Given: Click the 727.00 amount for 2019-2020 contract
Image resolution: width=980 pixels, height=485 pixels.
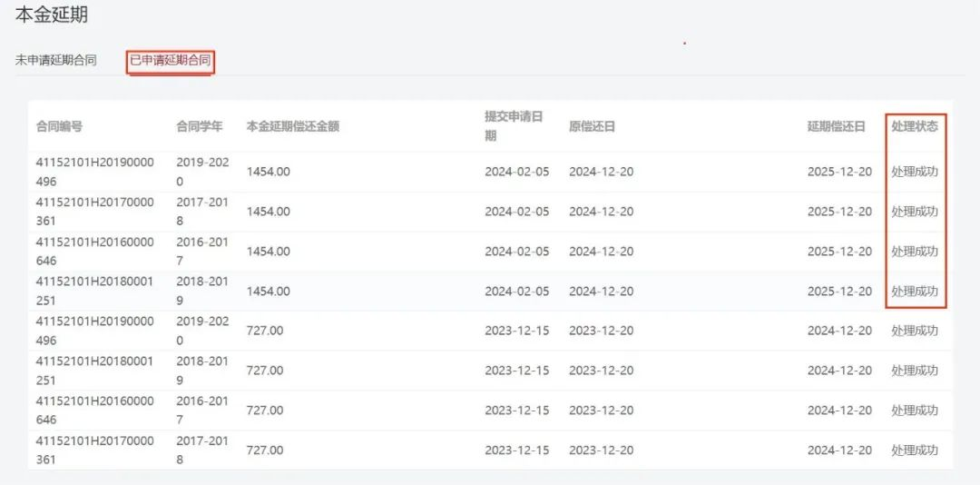Looking at the screenshot, I should click(265, 331).
